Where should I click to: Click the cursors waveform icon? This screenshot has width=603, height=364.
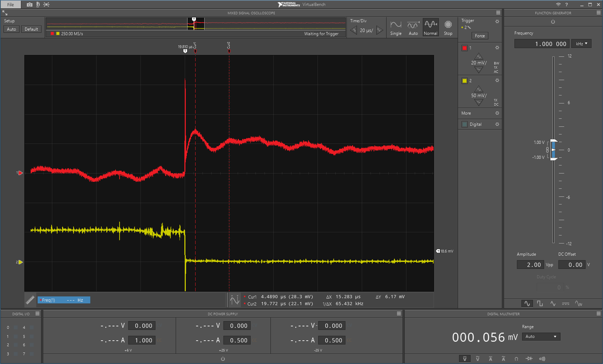(x=235, y=300)
